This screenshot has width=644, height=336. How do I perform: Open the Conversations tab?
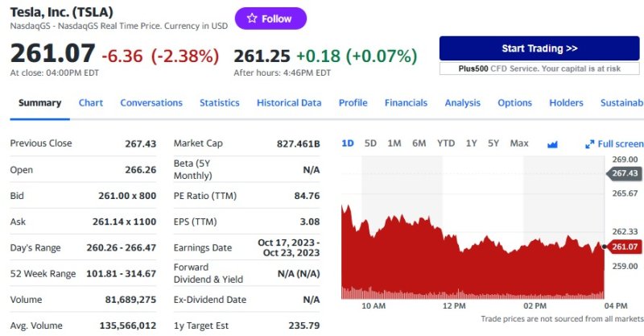pos(151,103)
